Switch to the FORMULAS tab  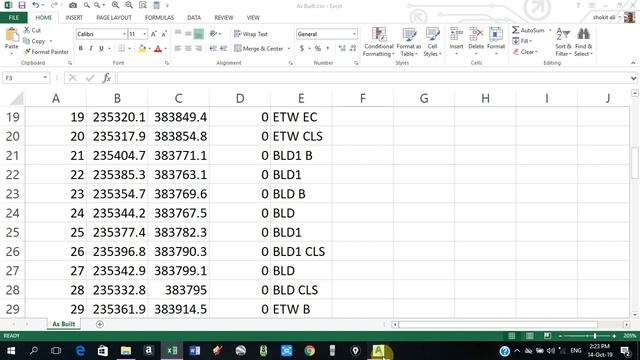159,18
